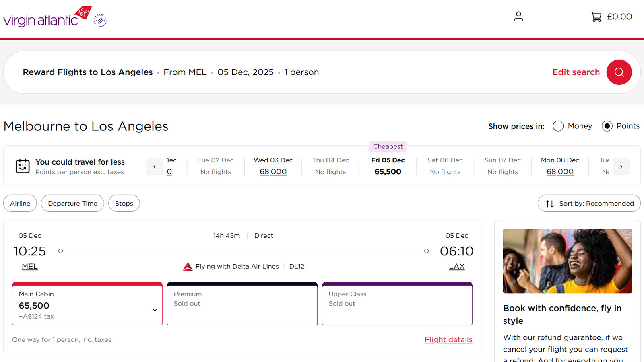Click 'Book with confidence, fly in style' heading

(562, 315)
